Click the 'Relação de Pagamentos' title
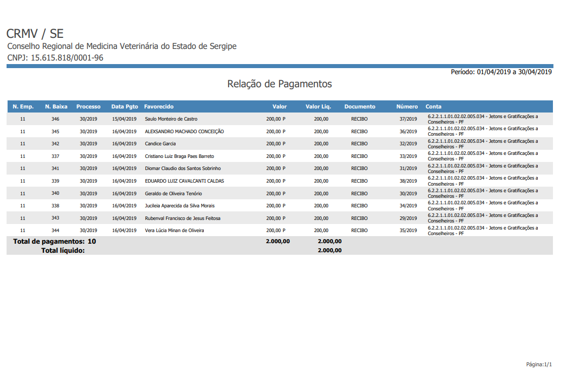 (x=279, y=84)
